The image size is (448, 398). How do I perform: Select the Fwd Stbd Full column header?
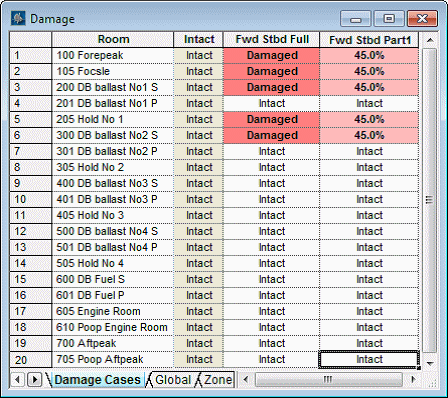coord(272,39)
